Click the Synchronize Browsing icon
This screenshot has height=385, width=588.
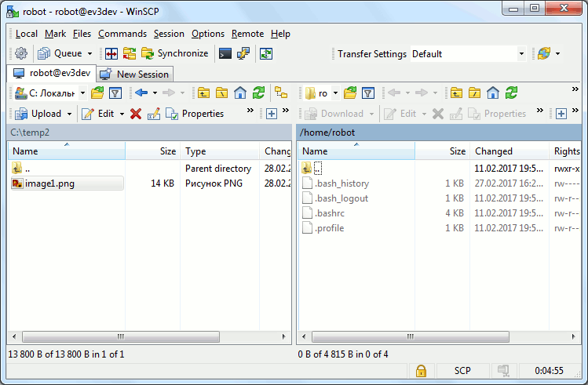[130, 54]
